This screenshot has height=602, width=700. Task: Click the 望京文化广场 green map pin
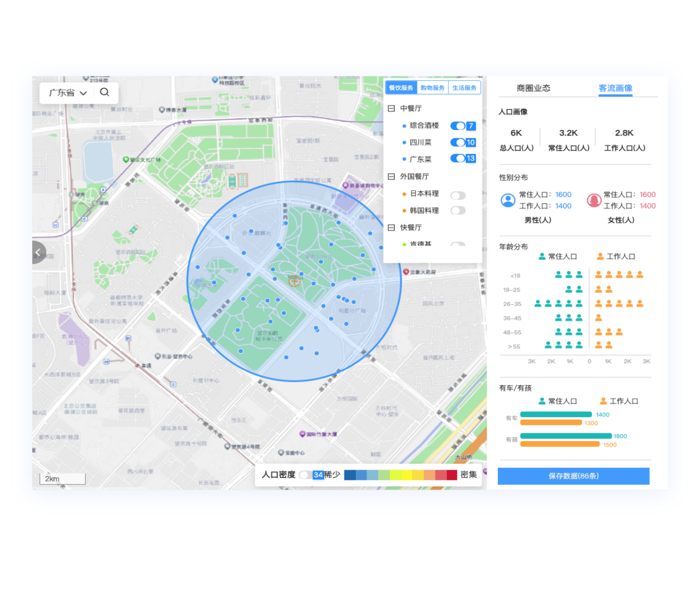click(126, 160)
